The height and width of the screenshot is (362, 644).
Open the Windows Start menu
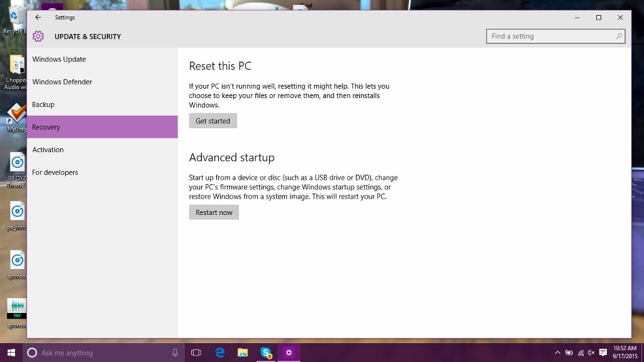pos(11,353)
